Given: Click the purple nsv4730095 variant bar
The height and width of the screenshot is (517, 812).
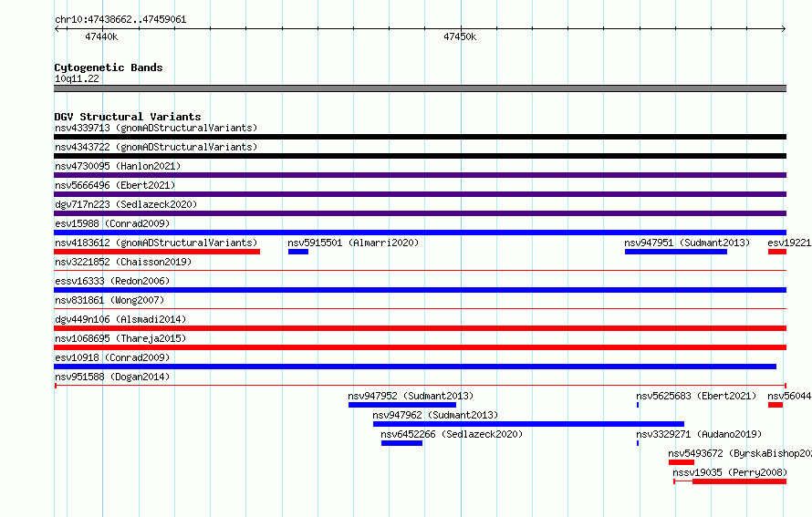Looking at the screenshot, I should [420, 175].
